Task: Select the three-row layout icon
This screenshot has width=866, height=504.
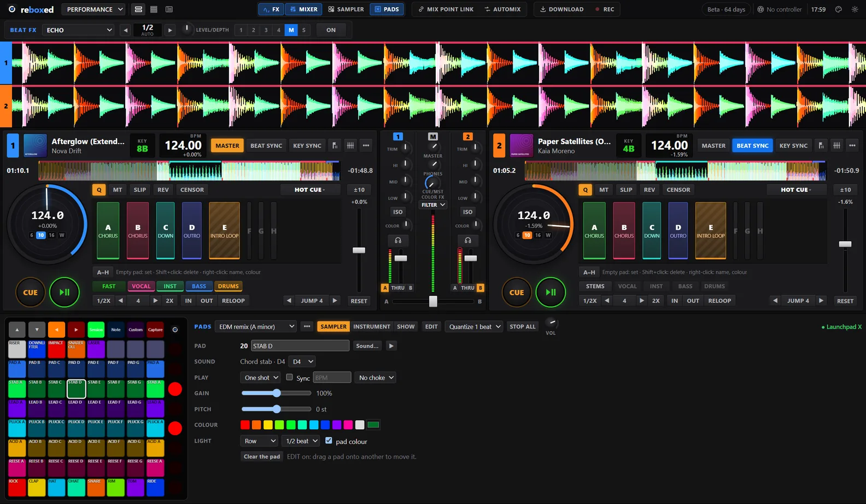Action: 154,9
